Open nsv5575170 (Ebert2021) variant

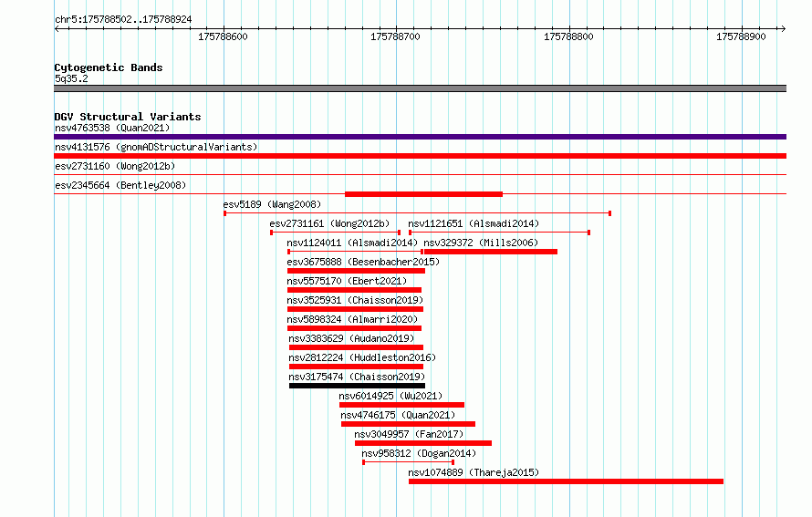coord(347,281)
